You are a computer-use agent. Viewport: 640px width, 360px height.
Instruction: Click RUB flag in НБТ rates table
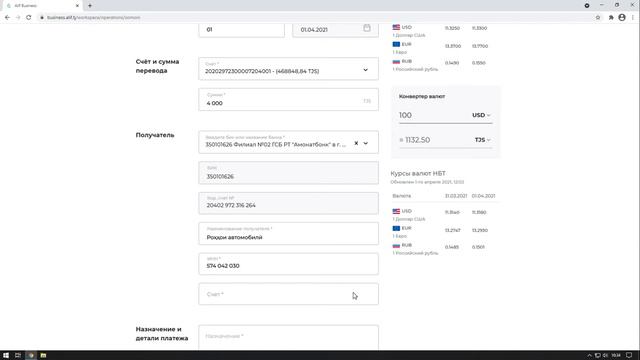click(396, 245)
